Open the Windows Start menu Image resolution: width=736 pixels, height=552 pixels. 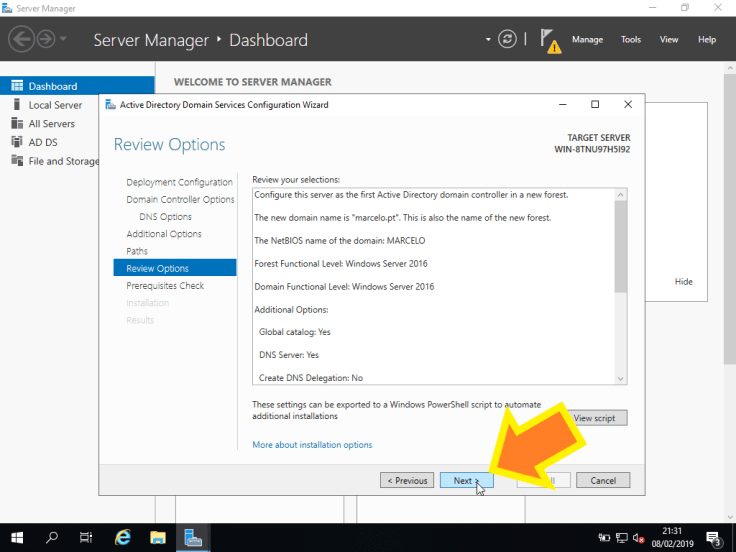tap(17, 537)
